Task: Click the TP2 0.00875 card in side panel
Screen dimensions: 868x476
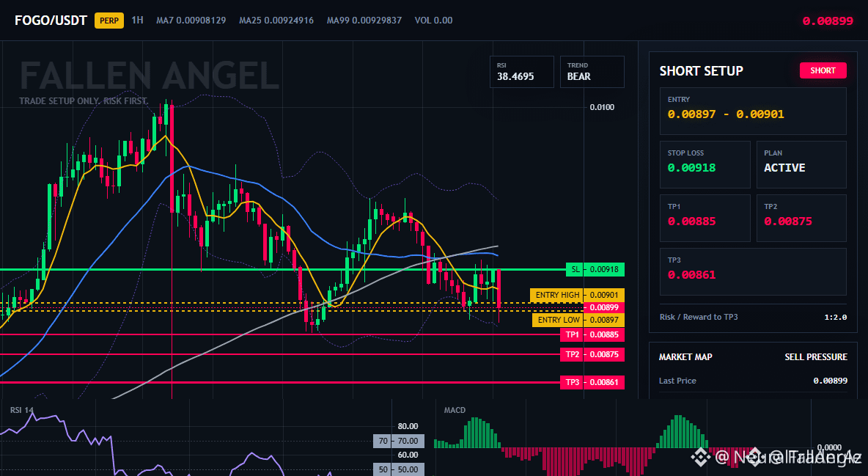Action: (801, 218)
